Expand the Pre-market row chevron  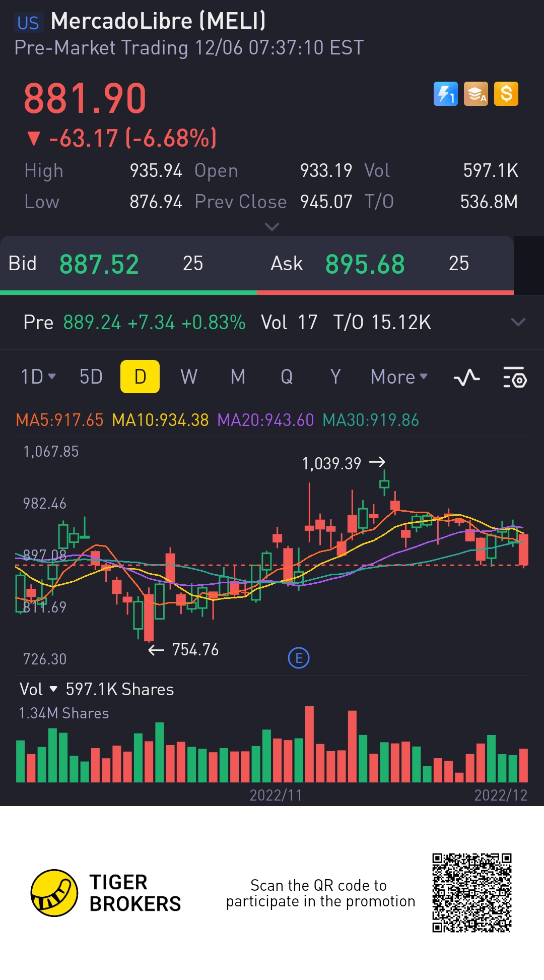point(518,322)
